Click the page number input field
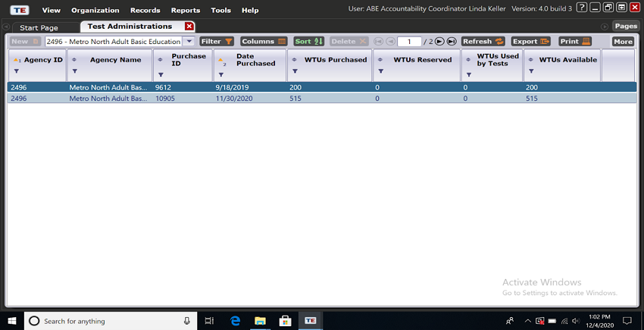Viewport: 644px width, 330px height. coord(409,41)
